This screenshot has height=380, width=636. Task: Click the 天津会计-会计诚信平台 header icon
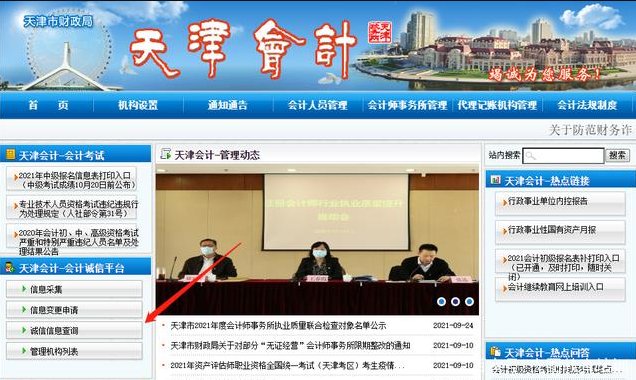coord(10,267)
